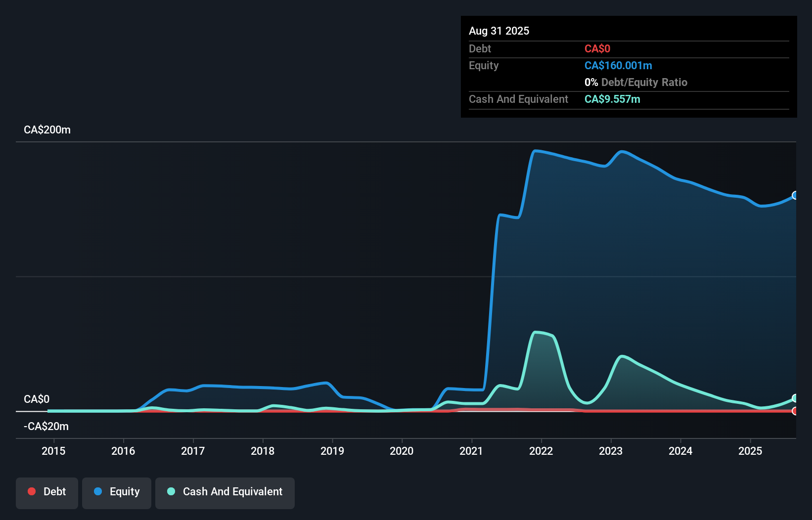Toggle the Cash And Equivalent series visibility
This screenshot has width=812, height=520.
[225, 493]
